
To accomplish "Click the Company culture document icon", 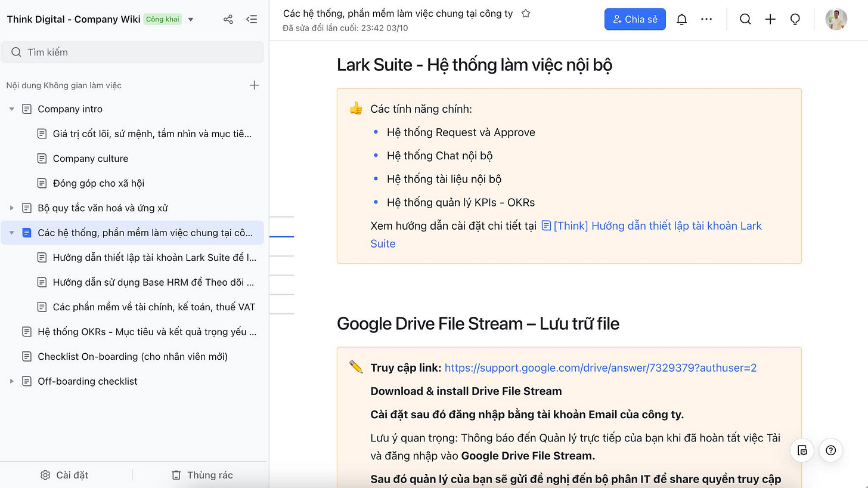I will 42,159.
